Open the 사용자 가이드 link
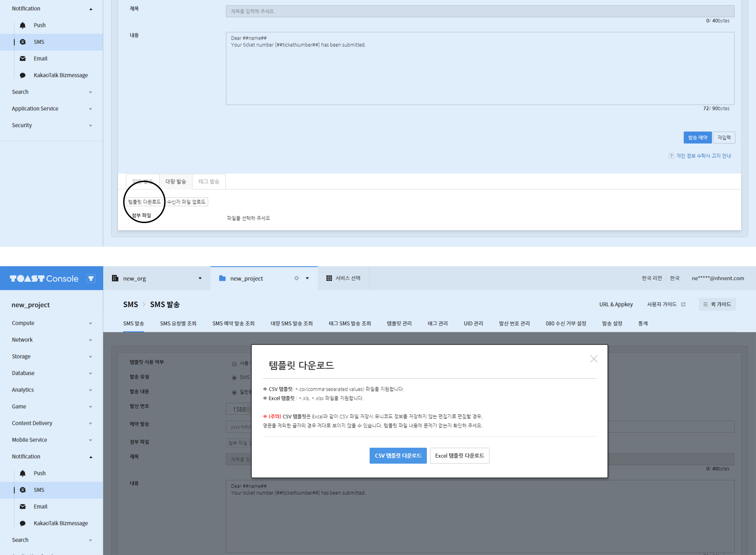 pyautogui.click(x=662, y=304)
